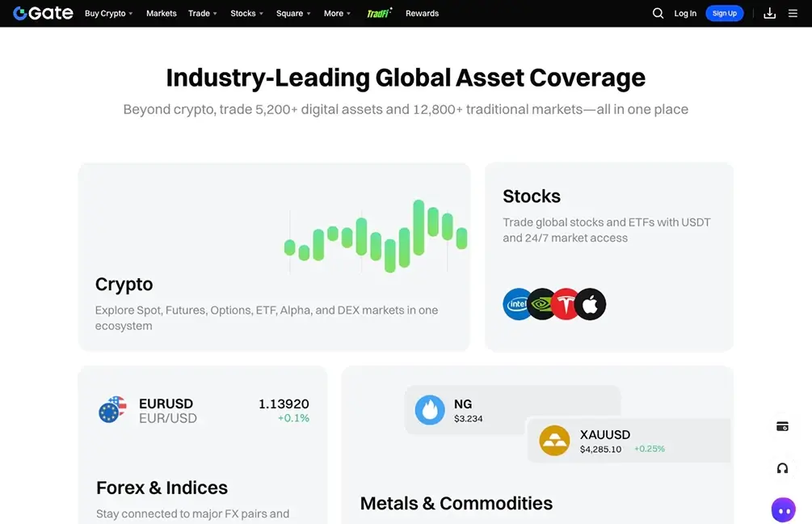Click the NG price $3.234
Image resolution: width=812 pixels, height=524 pixels.
(468, 419)
